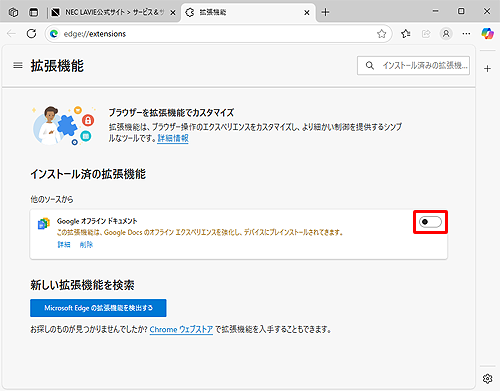Open the Copilot icon in the toolbar

pos(487,34)
